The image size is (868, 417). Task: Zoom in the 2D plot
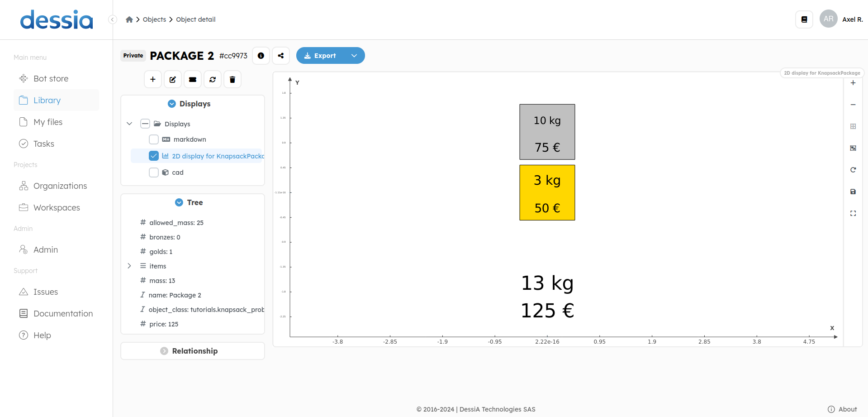pyautogui.click(x=853, y=83)
